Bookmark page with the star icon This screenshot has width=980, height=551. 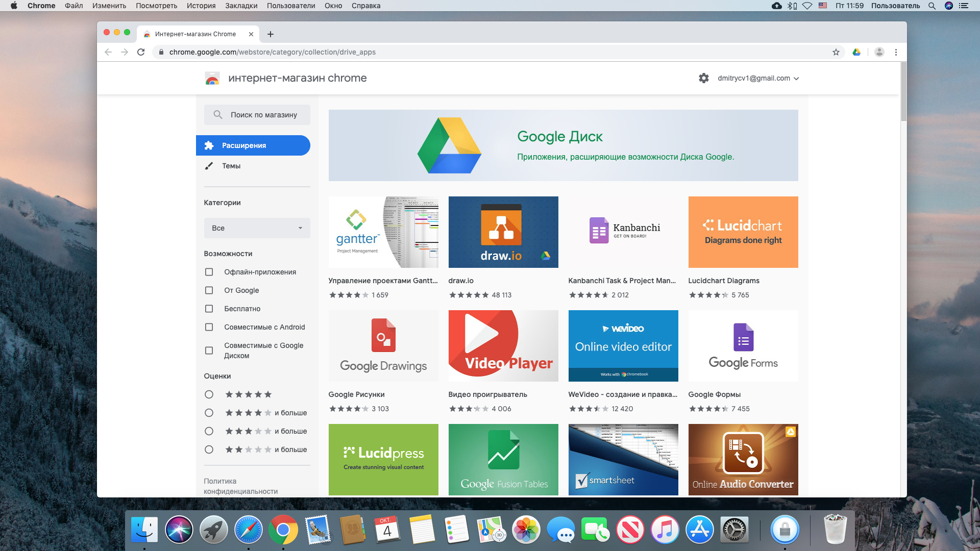point(836,52)
